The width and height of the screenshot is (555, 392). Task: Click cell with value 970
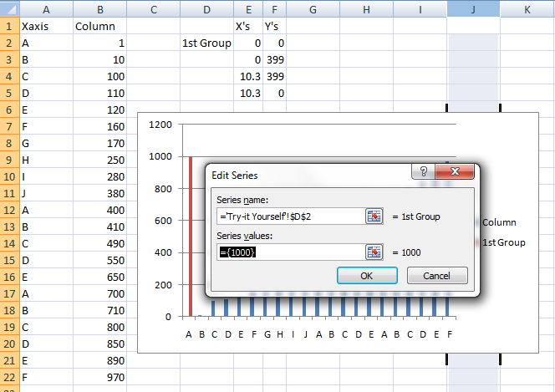point(99,377)
